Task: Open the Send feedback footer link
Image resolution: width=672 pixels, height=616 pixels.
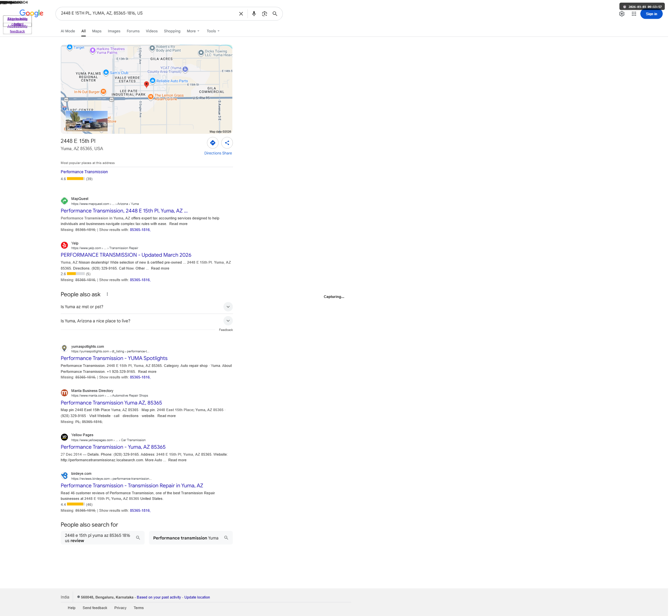Action: point(95,611)
